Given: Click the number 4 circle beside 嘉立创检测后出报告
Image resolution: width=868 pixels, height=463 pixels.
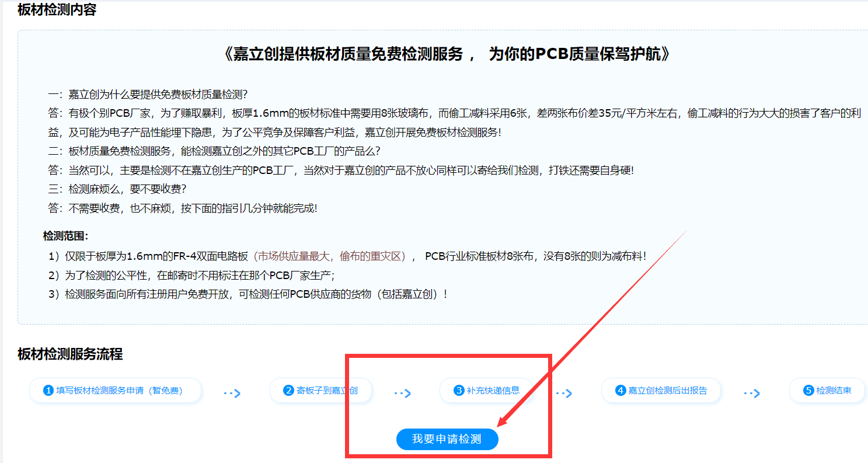Looking at the screenshot, I should point(621,391).
